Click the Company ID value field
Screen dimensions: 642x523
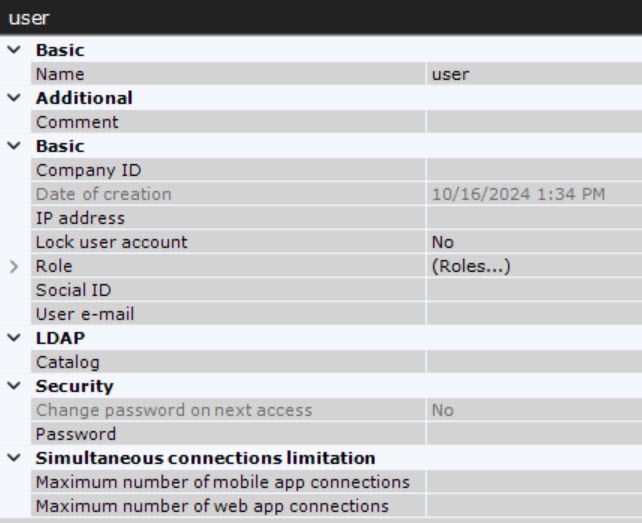(x=533, y=170)
